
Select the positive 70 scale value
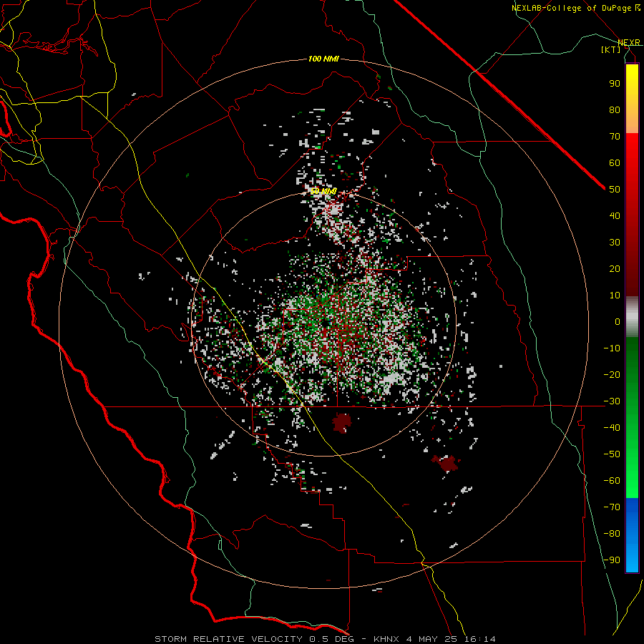click(x=615, y=137)
